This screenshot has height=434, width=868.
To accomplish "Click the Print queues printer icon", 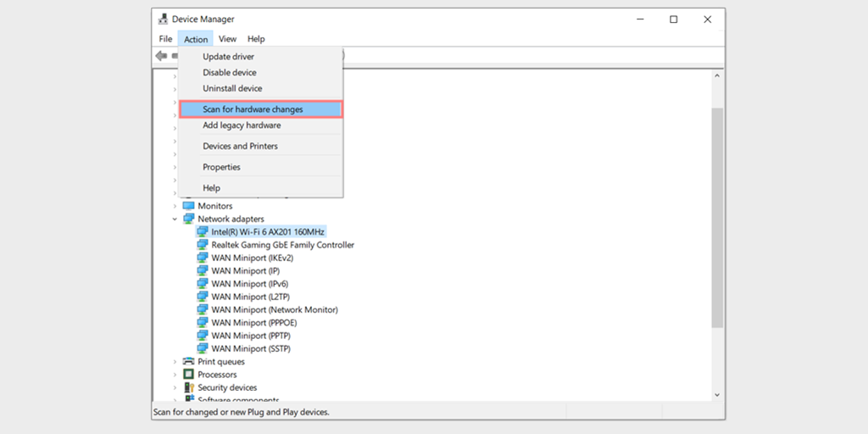I will pyautogui.click(x=189, y=361).
